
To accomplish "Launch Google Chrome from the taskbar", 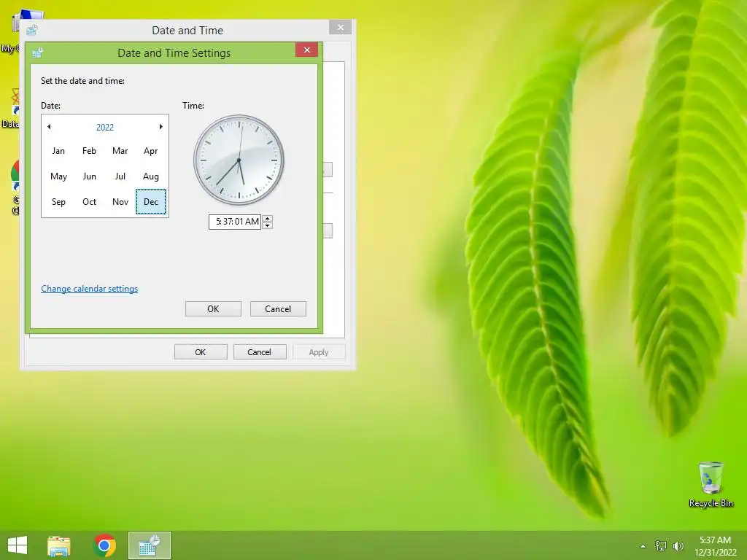I will click(104, 545).
